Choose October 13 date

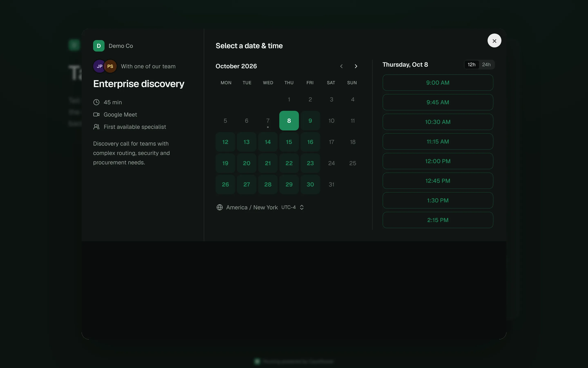(x=246, y=142)
